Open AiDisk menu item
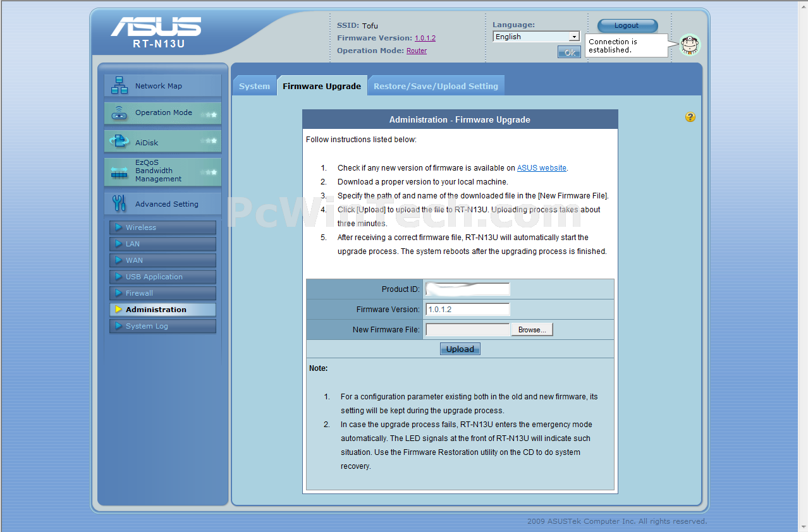The width and height of the screenshot is (808, 532). [x=162, y=142]
